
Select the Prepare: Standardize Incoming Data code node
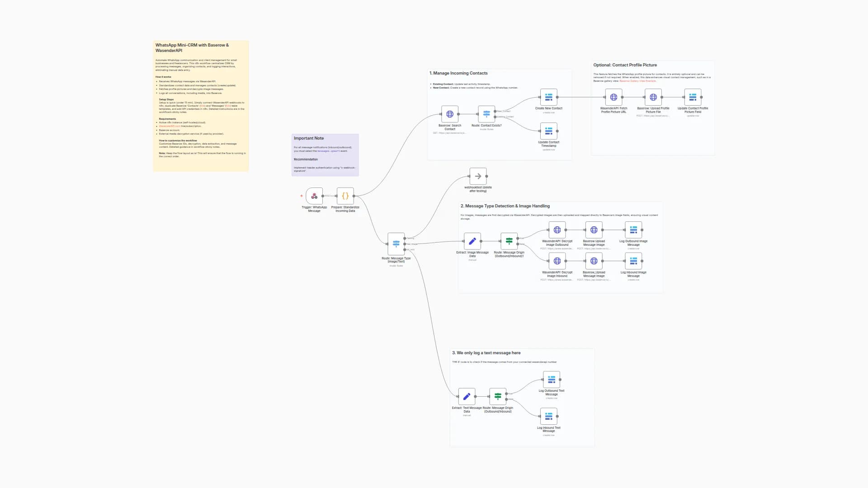coord(345,196)
